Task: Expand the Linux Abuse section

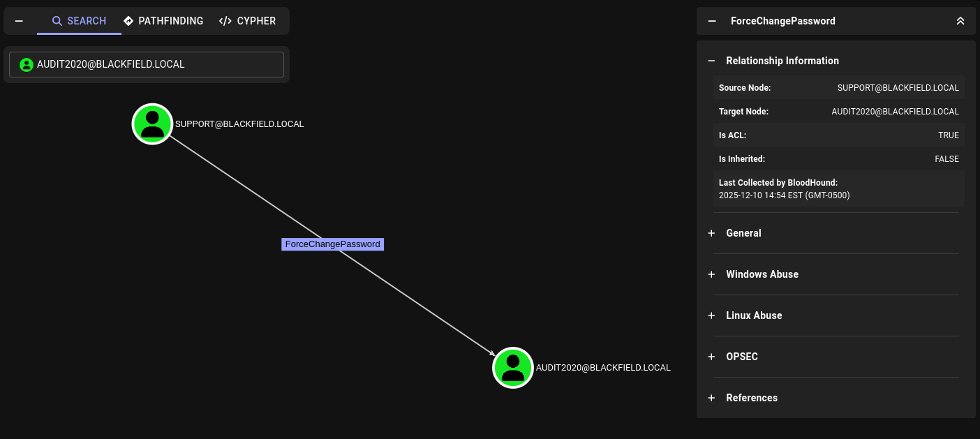Action: (x=712, y=315)
